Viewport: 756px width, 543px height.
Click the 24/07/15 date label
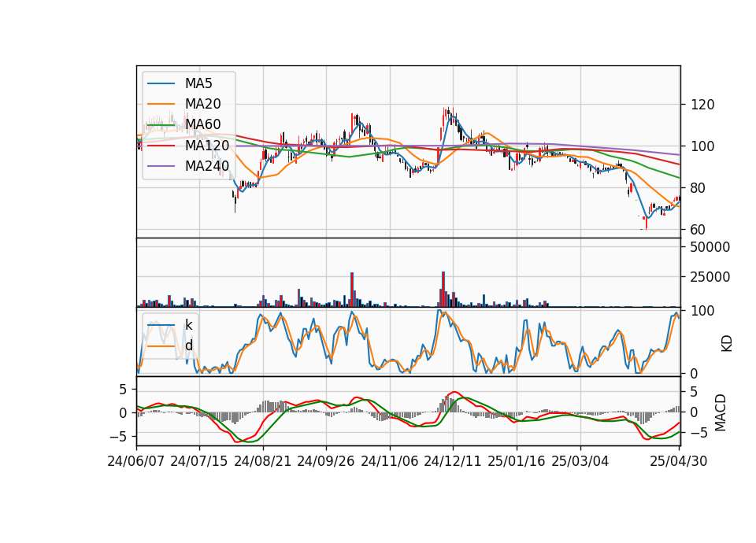coord(198,461)
